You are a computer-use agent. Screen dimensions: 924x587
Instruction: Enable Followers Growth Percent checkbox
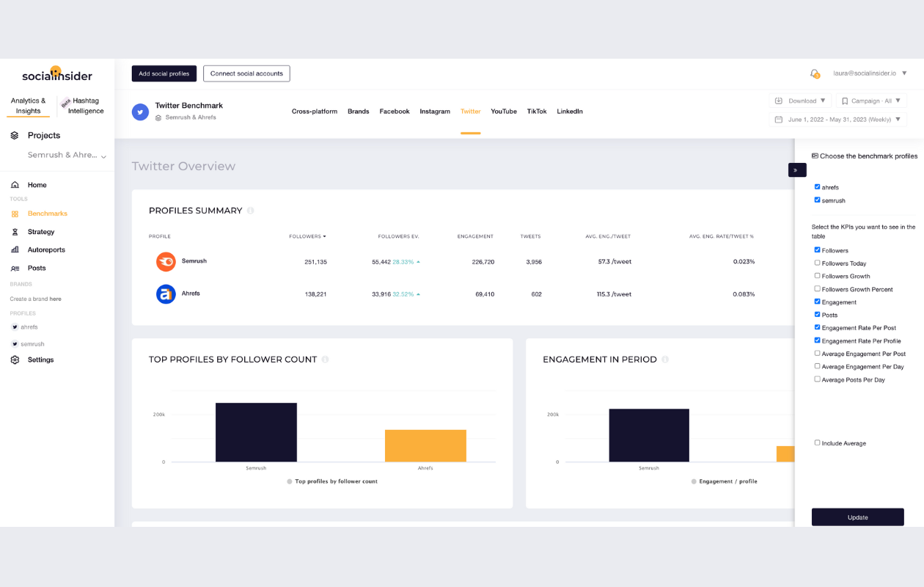[x=818, y=289]
